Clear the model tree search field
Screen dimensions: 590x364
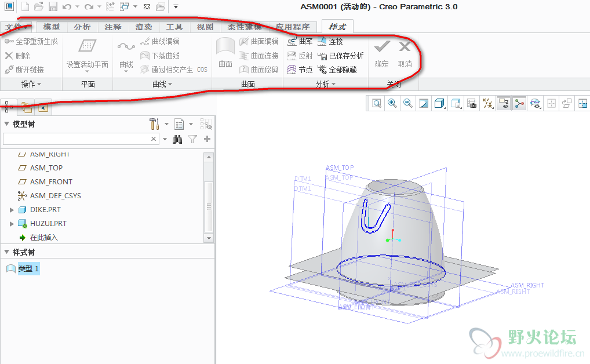(x=154, y=139)
